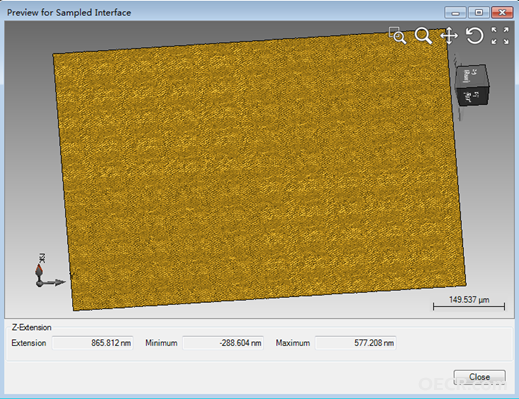Click the Close button at the bottom
This screenshot has height=399, width=519.
pyautogui.click(x=479, y=377)
